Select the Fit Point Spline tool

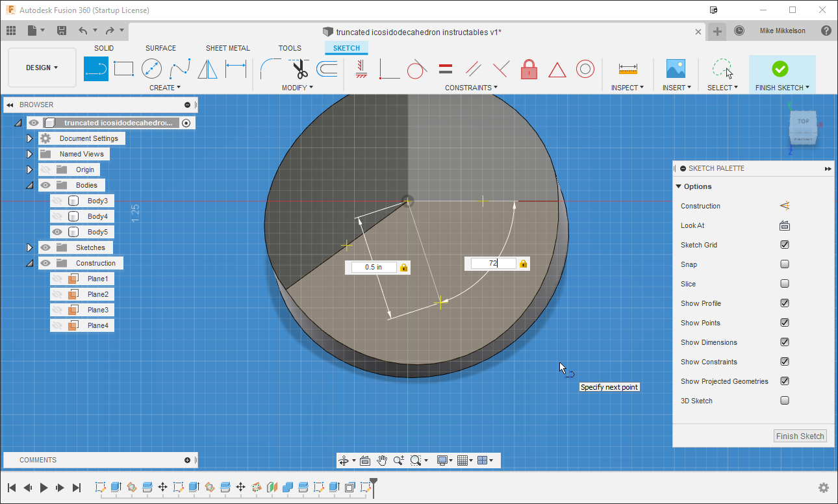pyautogui.click(x=179, y=68)
